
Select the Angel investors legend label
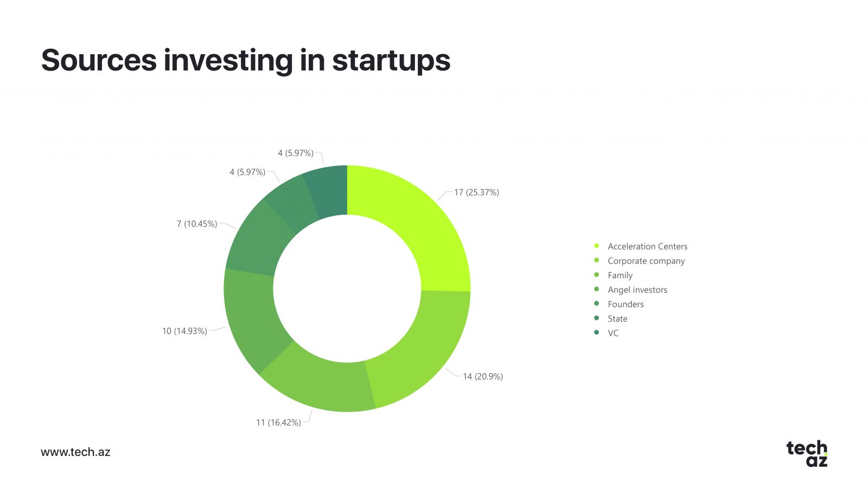(x=637, y=290)
